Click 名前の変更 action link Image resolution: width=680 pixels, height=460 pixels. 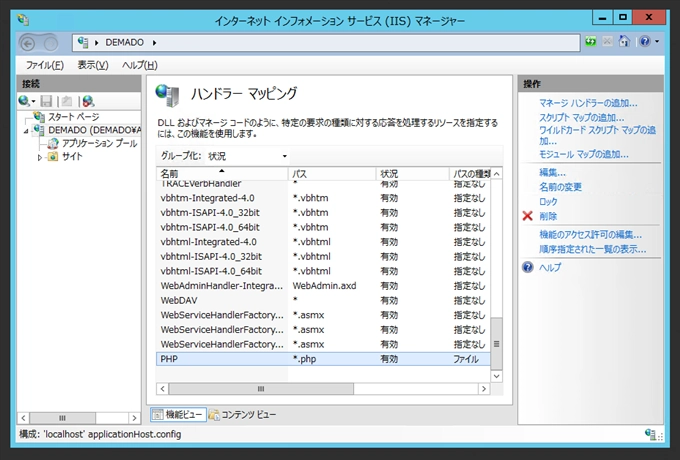pos(560,187)
